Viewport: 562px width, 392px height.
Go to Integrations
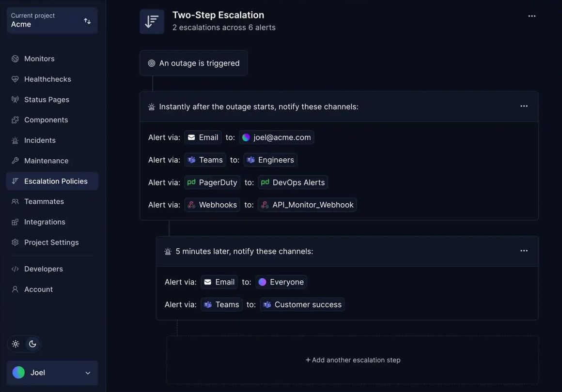pos(52,222)
